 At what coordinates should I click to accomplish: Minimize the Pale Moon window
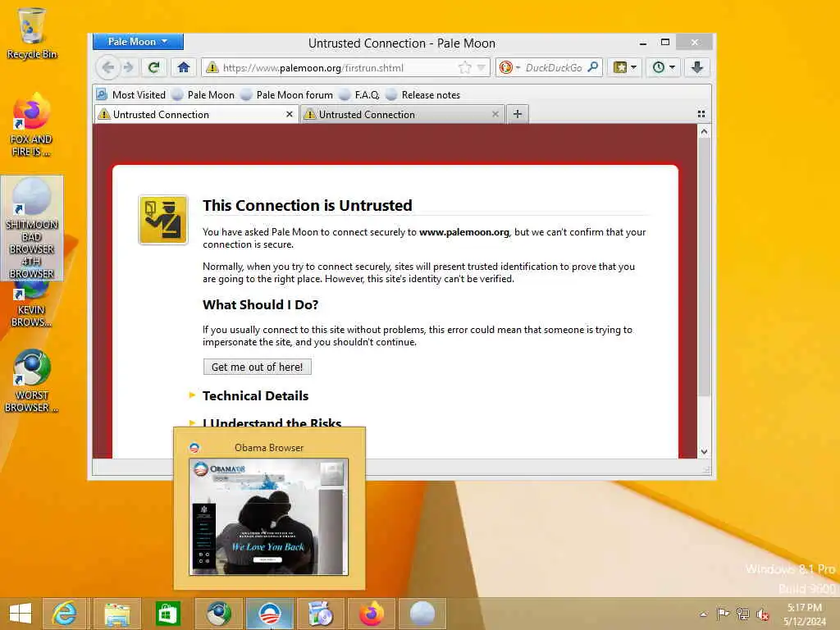click(643, 43)
